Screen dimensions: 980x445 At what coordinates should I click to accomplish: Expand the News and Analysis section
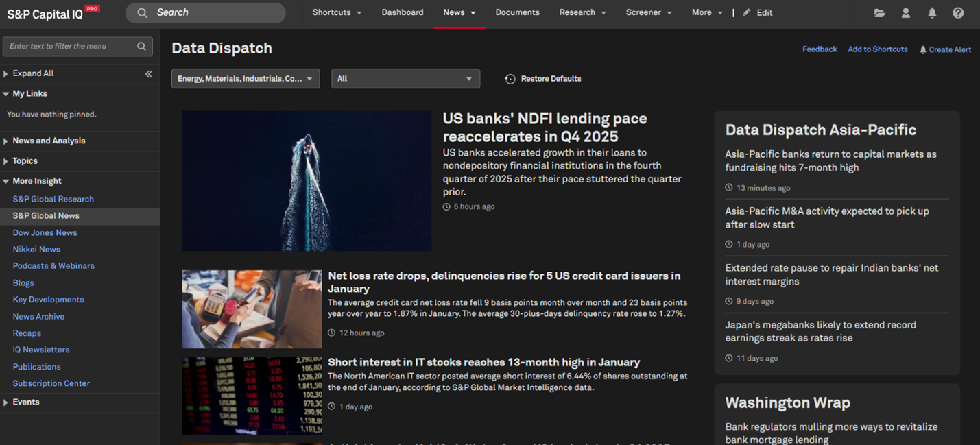5,141
